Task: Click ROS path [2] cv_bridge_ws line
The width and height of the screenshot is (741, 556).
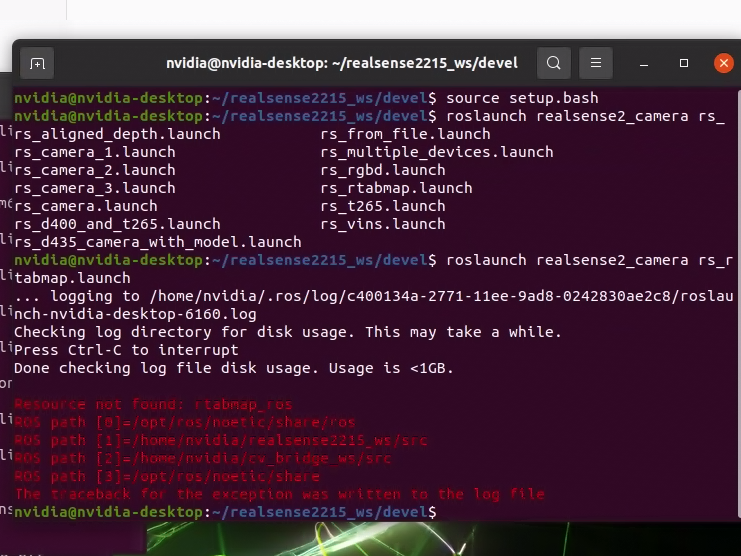Action: coord(203,458)
